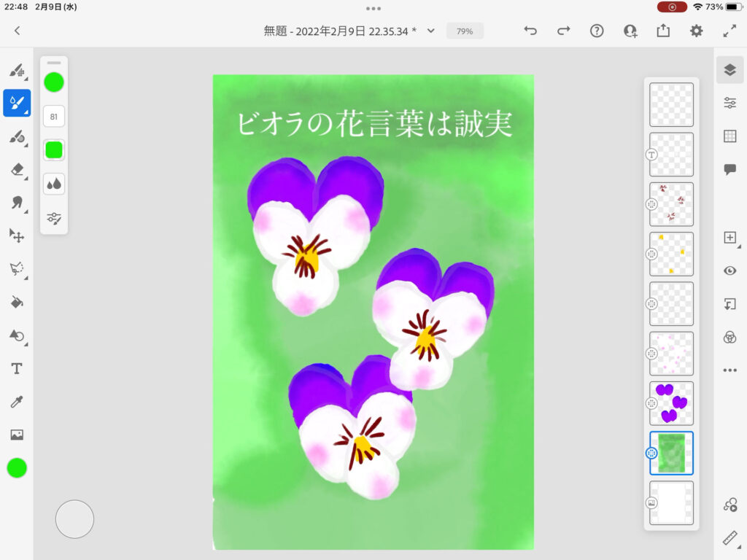Toggle the layers panel icon
This screenshot has width=747, height=560.
729,69
